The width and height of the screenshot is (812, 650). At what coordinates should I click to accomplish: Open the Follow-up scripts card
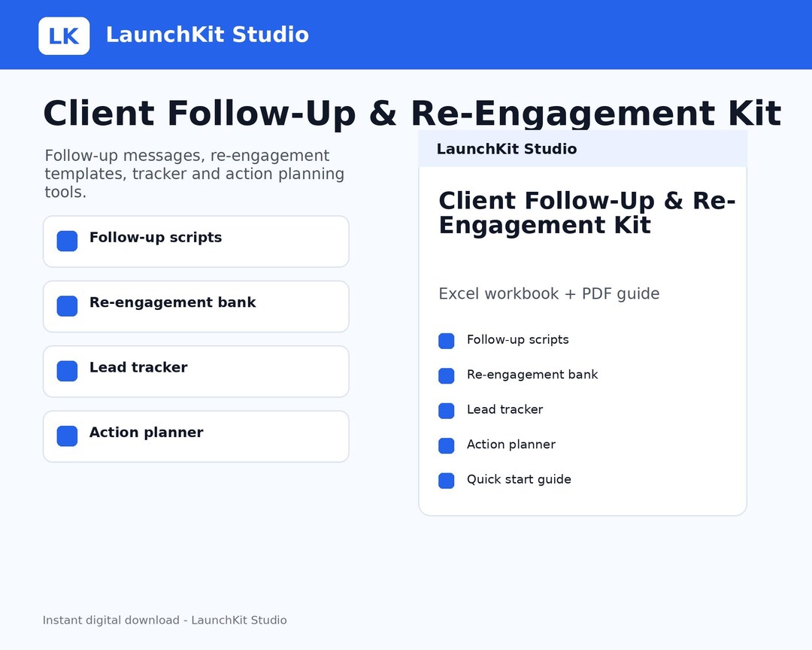pos(195,241)
